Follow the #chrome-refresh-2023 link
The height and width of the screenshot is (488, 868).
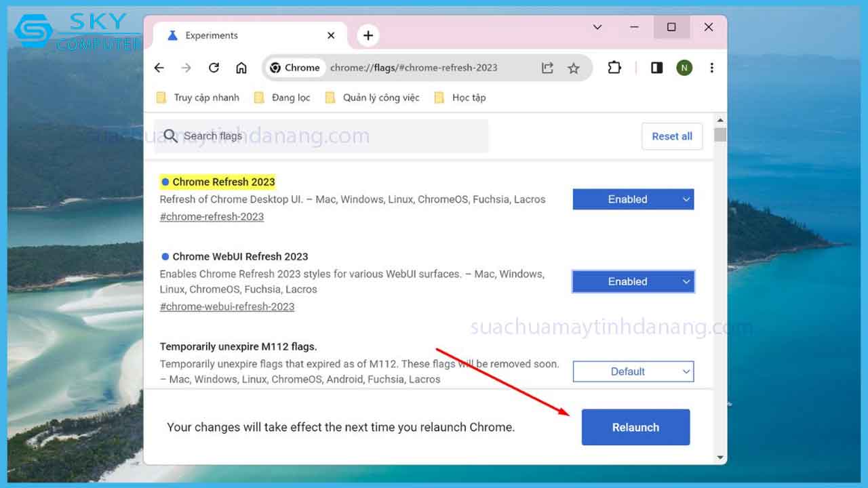pos(212,217)
